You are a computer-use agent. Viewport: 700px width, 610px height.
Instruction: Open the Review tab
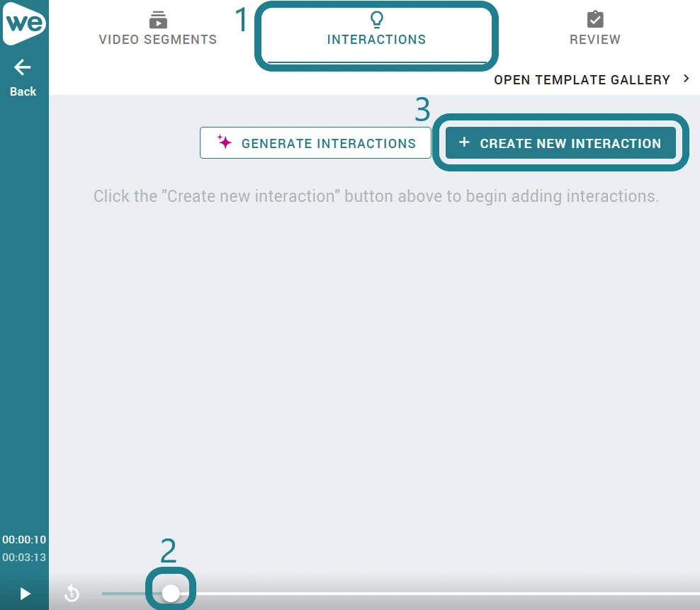(x=594, y=28)
